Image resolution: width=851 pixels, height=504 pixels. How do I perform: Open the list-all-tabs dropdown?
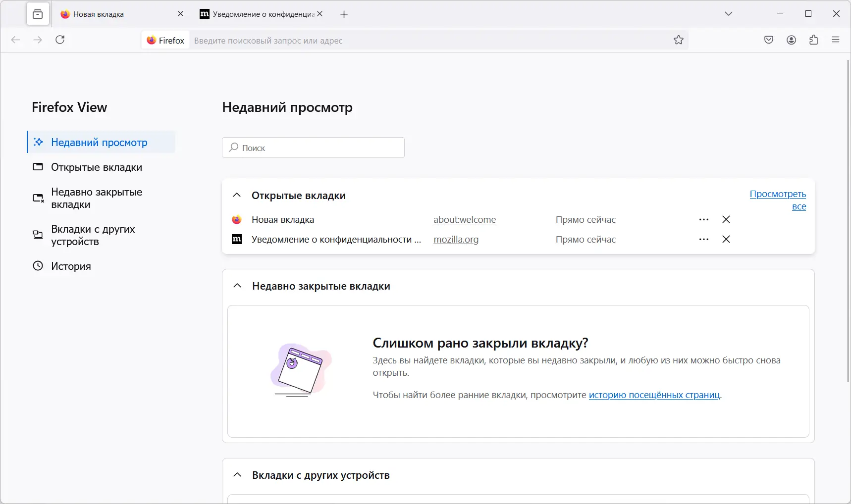[x=729, y=14]
